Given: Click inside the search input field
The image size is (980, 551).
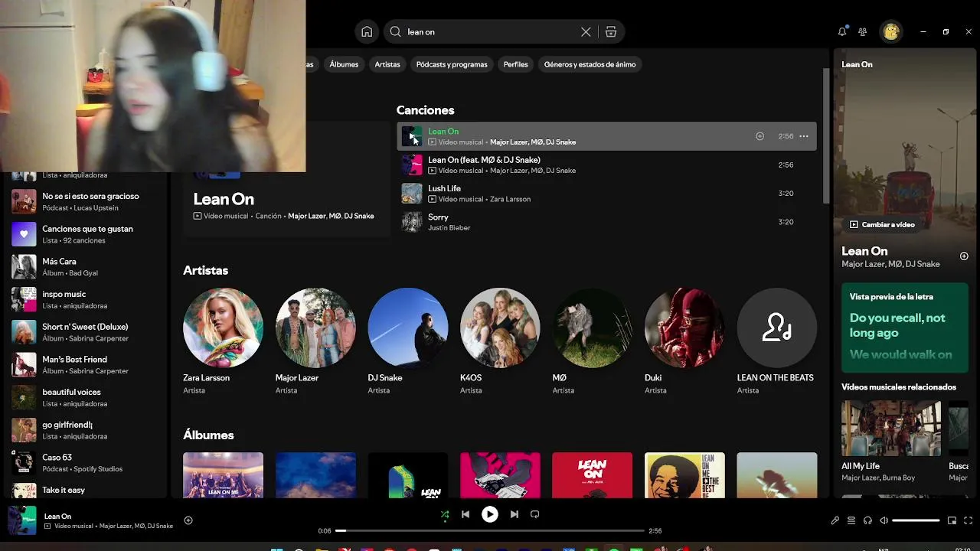Looking at the screenshot, I should click(x=490, y=31).
